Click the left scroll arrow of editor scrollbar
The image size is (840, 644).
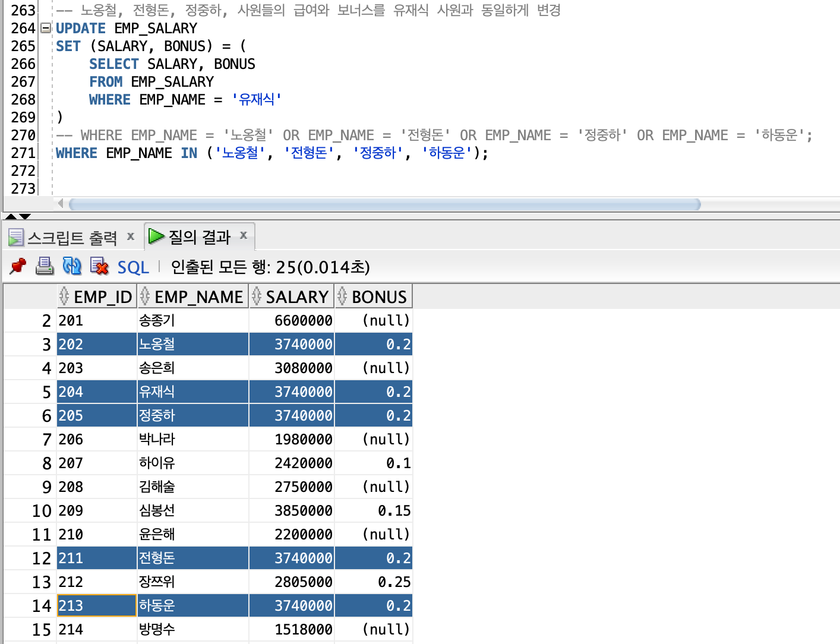pyautogui.click(x=61, y=204)
